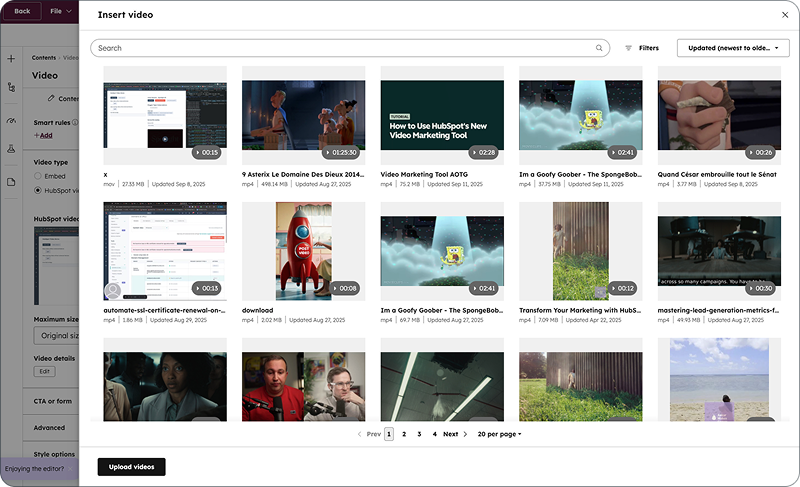Expand the Advanced section

tap(51, 428)
